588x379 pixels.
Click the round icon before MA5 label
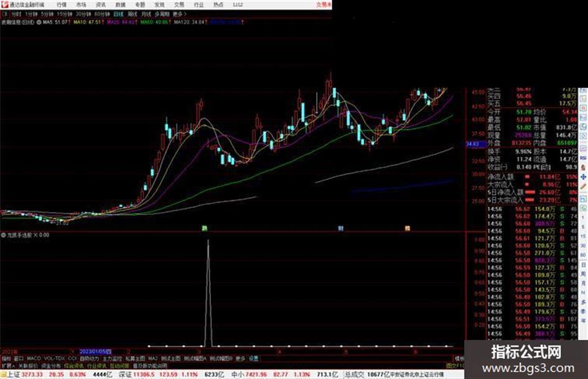coord(39,22)
